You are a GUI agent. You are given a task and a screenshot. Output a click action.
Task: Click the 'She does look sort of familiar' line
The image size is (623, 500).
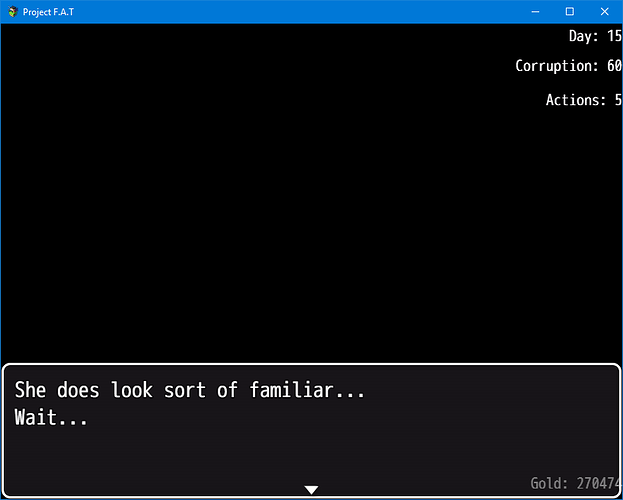coord(190,390)
